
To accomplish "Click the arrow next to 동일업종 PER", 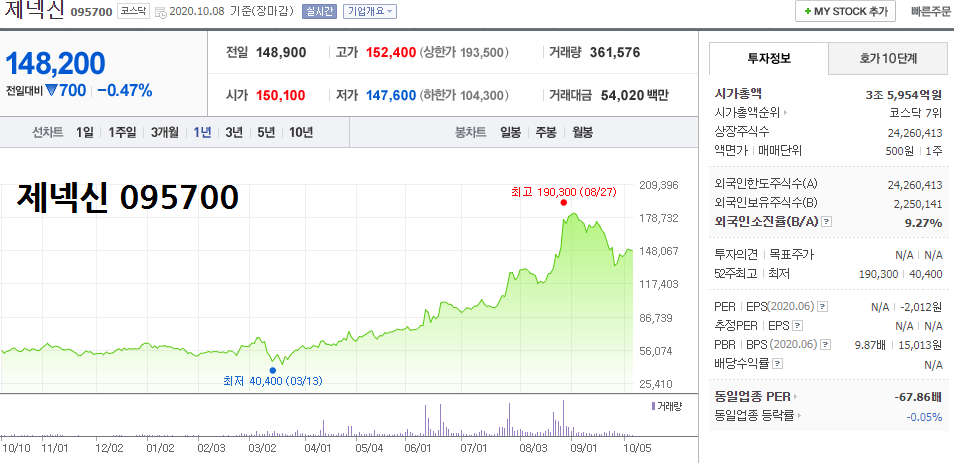I will pyautogui.click(x=796, y=397).
